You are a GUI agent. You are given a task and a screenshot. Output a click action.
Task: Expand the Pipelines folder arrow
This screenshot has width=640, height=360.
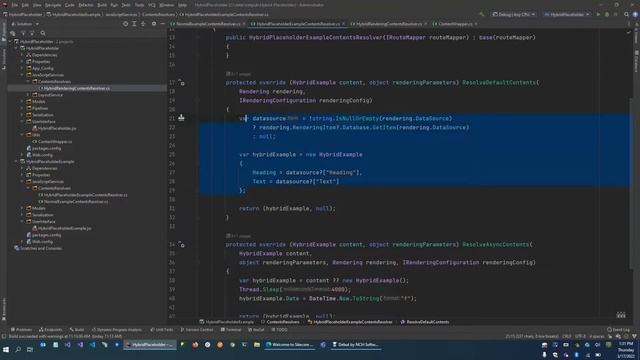[x=22, y=108]
